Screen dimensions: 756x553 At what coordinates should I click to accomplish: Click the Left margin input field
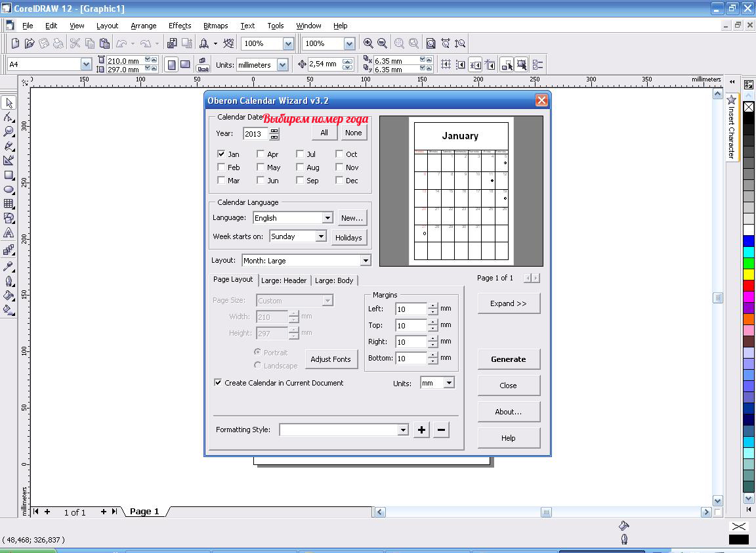tap(411, 309)
